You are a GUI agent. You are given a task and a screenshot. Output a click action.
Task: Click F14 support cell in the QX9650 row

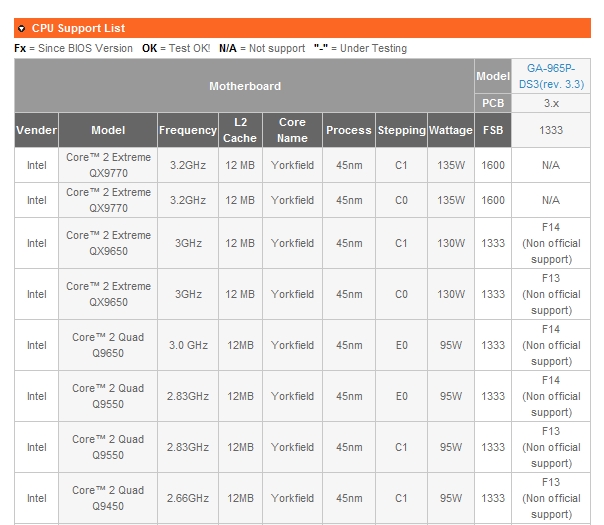551,243
